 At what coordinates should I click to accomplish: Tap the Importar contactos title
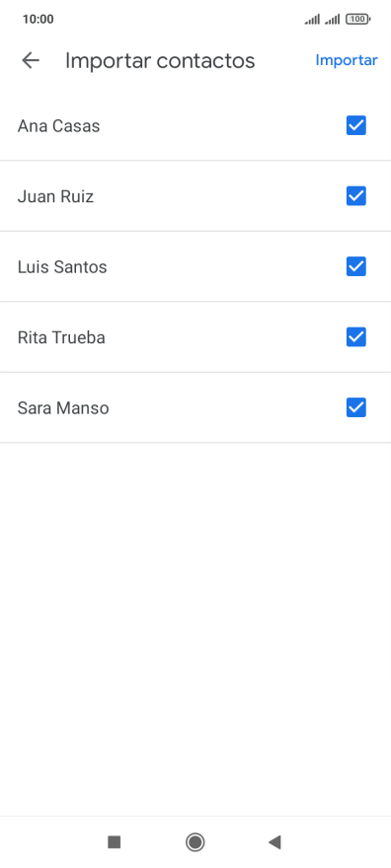(160, 61)
